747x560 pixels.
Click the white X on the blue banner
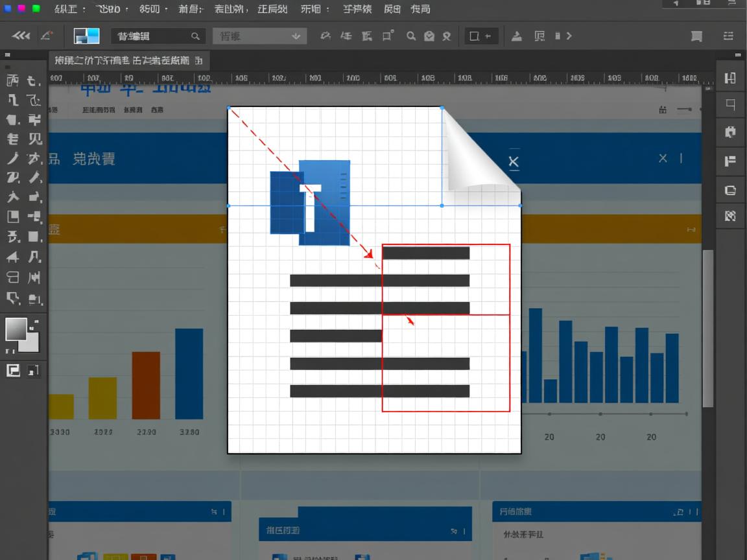(514, 161)
